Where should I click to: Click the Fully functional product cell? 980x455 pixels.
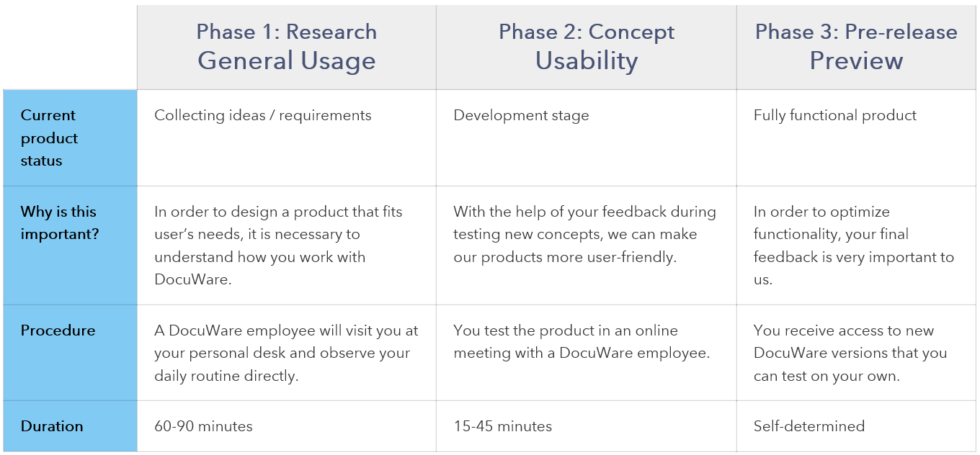tap(835, 115)
